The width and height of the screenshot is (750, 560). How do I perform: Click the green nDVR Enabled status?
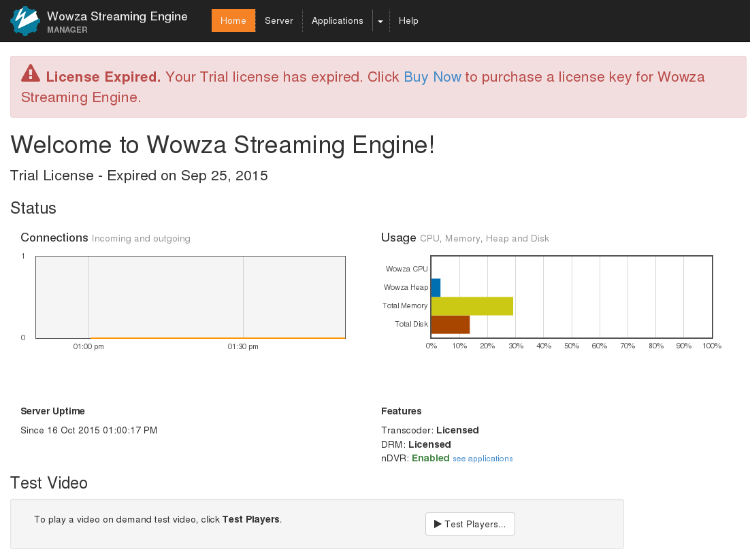pos(431,458)
